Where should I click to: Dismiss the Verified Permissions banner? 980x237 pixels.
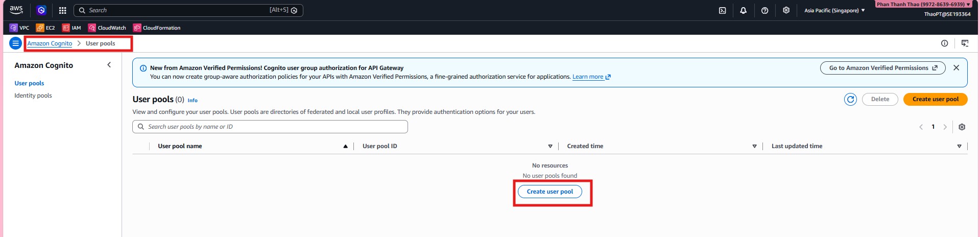[x=956, y=68]
